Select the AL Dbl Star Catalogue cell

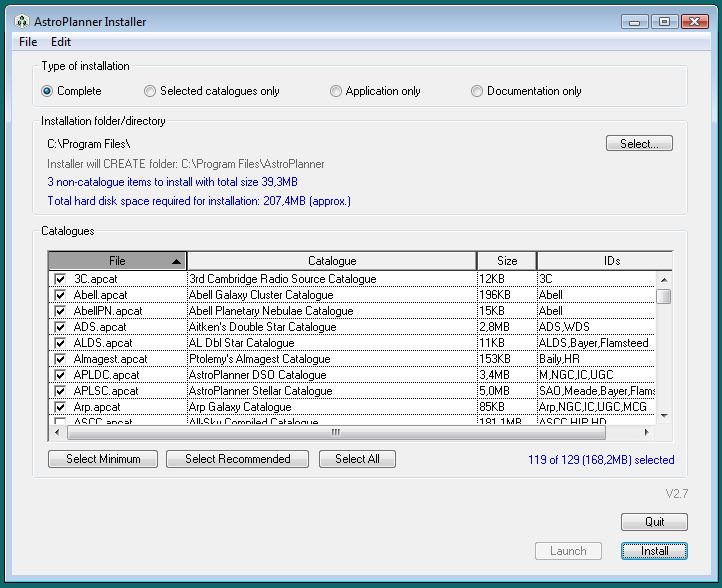click(332, 343)
